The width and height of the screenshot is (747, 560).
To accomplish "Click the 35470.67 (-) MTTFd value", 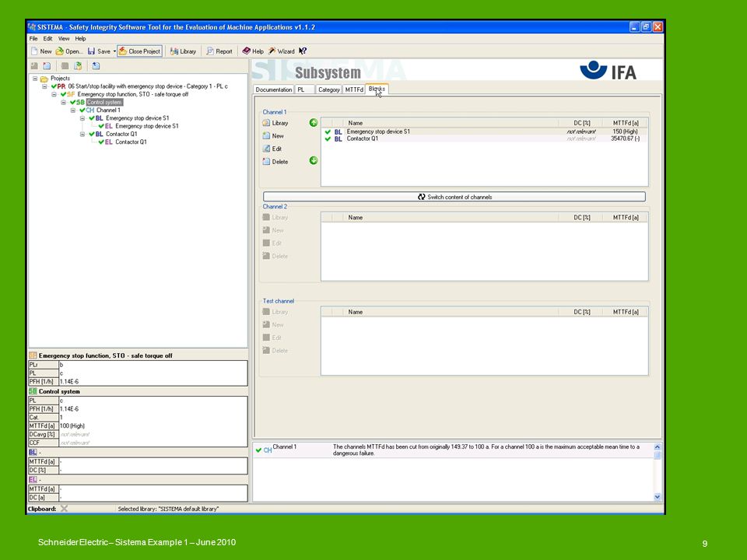I will point(625,138).
